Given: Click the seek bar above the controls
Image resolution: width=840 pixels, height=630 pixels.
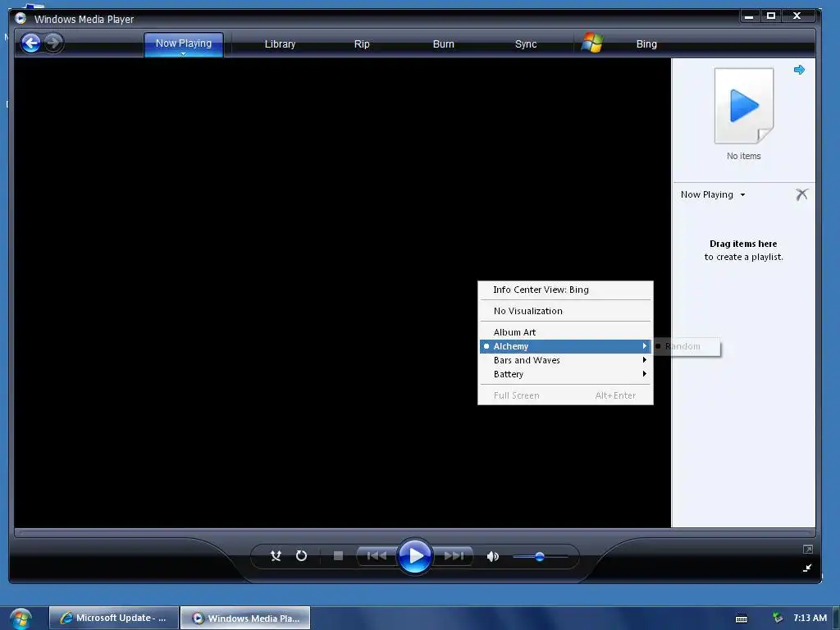Looking at the screenshot, I should 414,532.
